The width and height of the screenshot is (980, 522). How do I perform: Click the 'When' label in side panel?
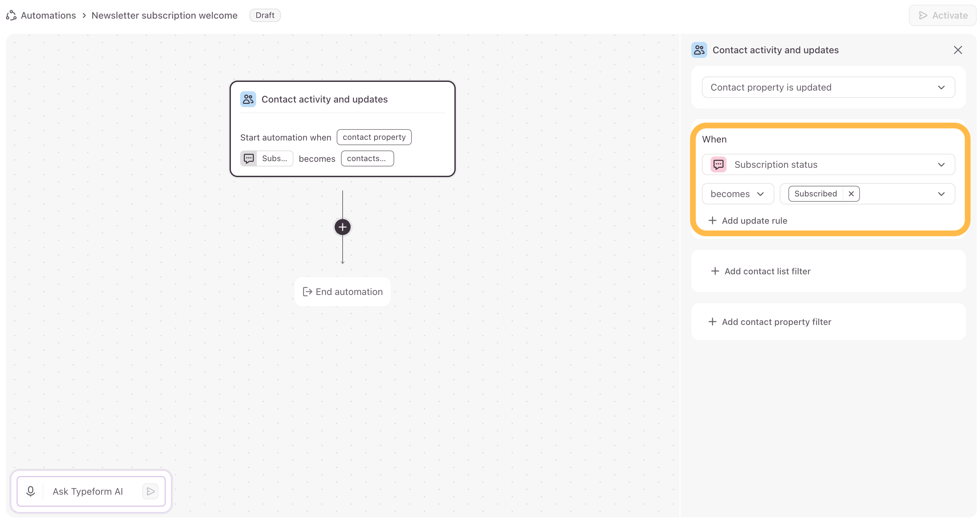point(714,139)
